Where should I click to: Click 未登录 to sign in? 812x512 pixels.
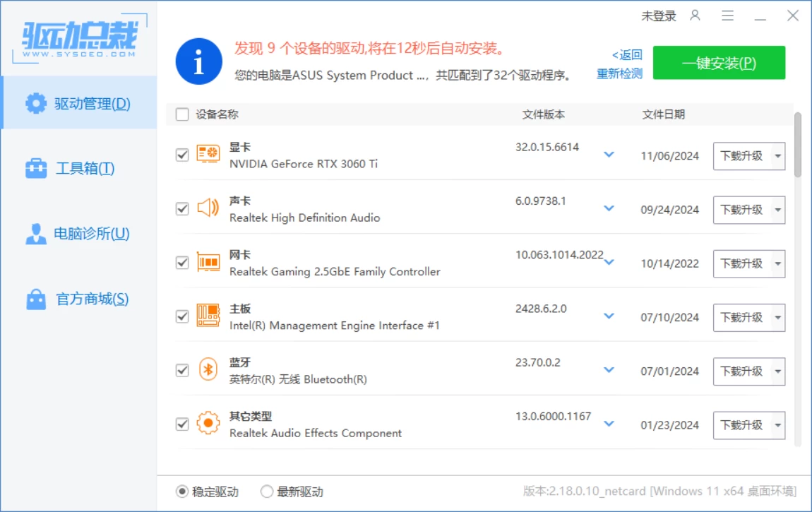(x=658, y=16)
